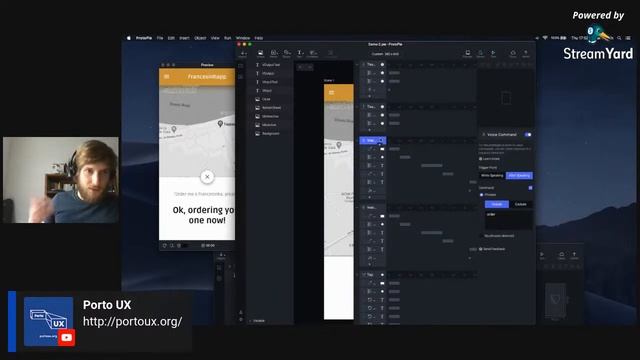Click the Preview device icon in toolbar
The width and height of the screenshot is (640, 360).
pos(467,53)
